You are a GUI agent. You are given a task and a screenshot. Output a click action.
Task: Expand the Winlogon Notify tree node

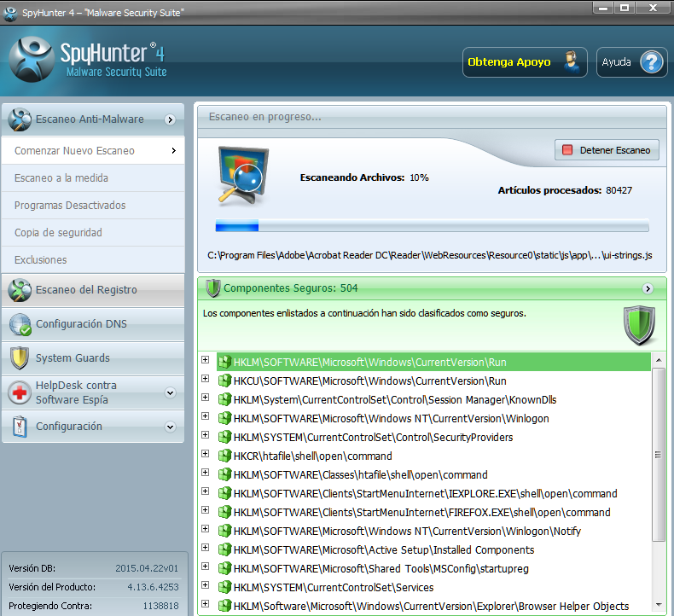[x=205, y=530]
